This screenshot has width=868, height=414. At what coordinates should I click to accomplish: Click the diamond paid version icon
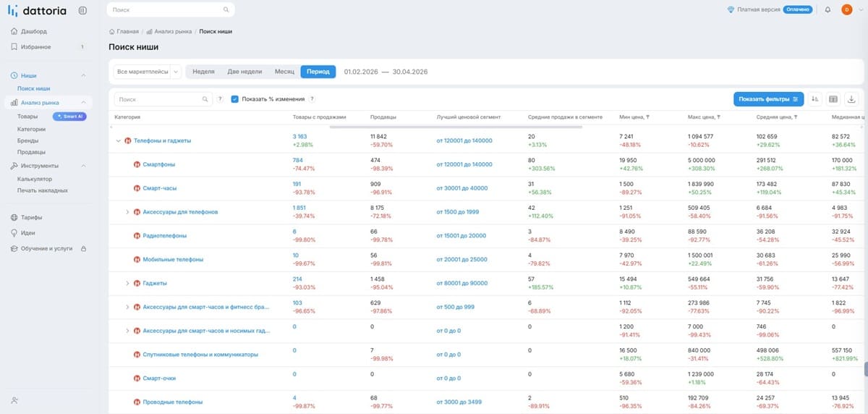731,10
